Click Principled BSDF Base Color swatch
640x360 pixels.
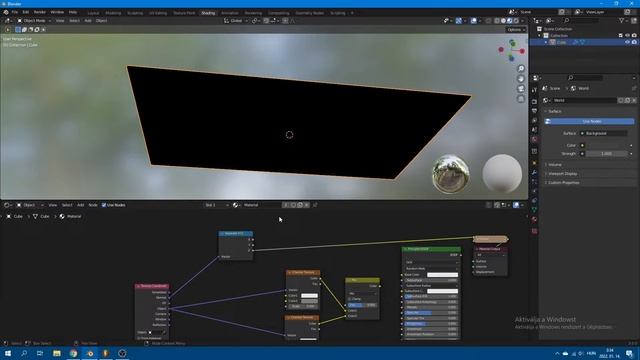click(442, 275)
